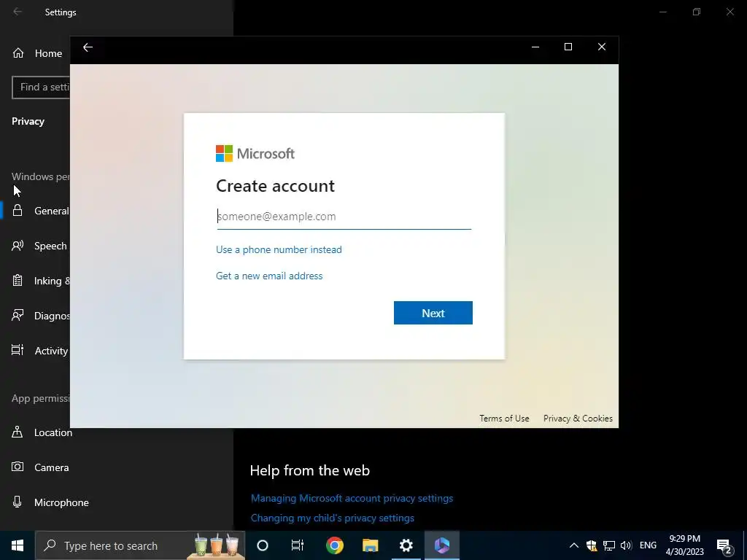Screen dimensions: 747x560
Task: Open 'Managing Microsoft account privacy settings' link
Action: click(x=352, y=498)
